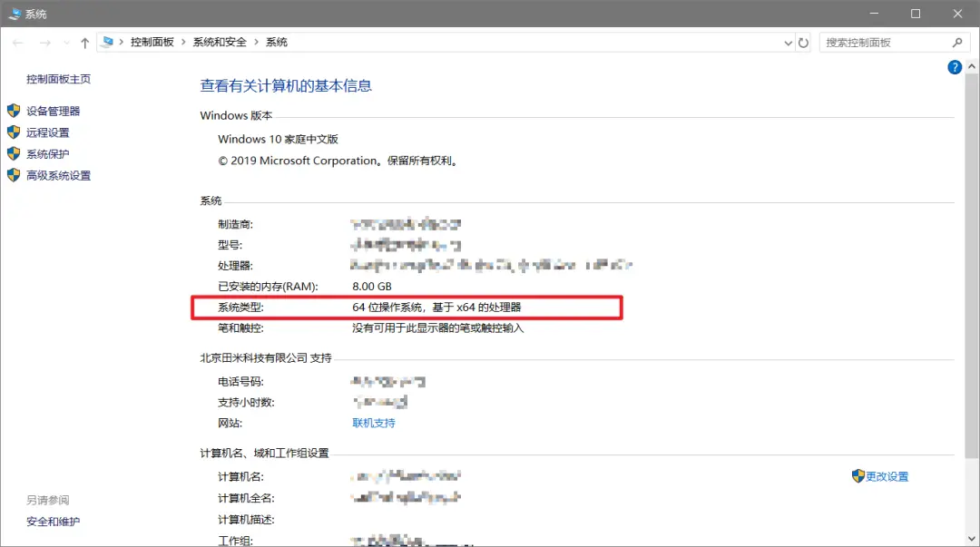Select the 控制面板 breadcrumb in the address bar
The height and width of the screenshot is (547, 980).
coord(152,43)
